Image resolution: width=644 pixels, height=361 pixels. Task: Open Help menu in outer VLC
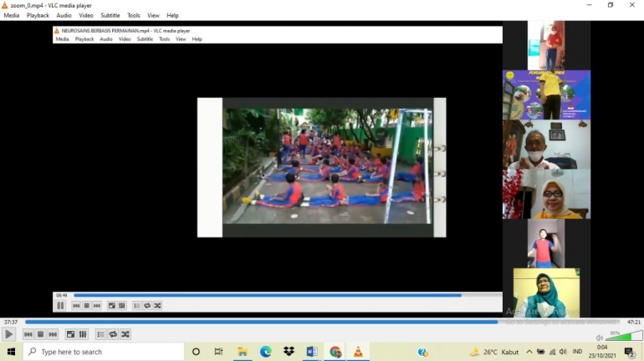click(172, 15)
